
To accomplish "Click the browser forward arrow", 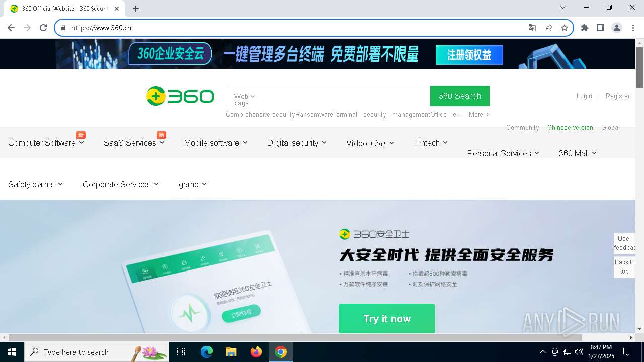I will (x=27, y=28).
